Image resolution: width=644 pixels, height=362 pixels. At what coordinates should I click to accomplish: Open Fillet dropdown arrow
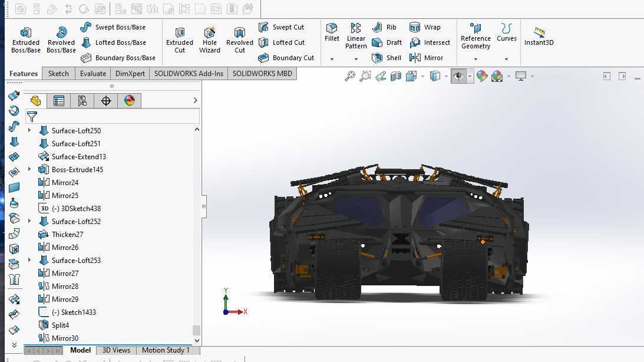pyautogui.click(x=332, y=59)
